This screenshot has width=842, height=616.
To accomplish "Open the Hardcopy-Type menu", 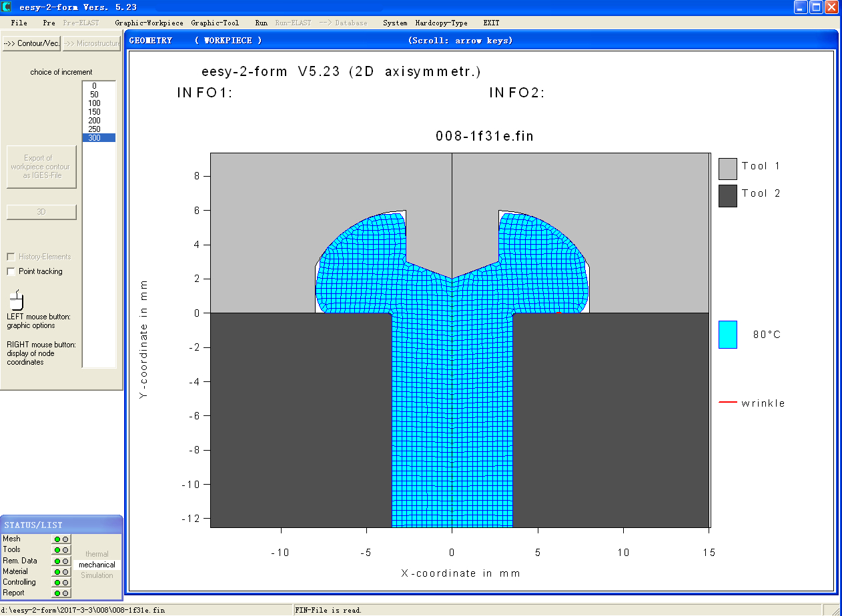I will [441, 23].
